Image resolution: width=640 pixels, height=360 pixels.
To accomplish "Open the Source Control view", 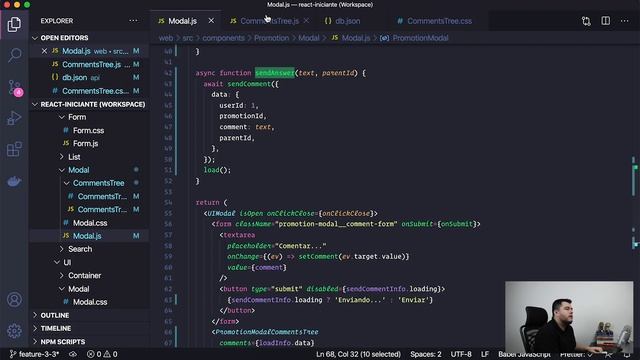I will [15, 87].
